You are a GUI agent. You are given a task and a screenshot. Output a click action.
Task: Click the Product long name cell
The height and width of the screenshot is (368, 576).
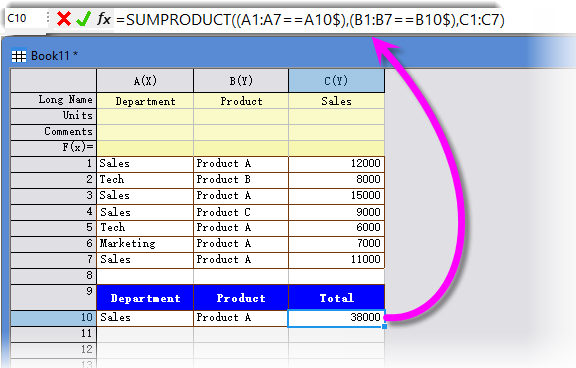[241, 101]
